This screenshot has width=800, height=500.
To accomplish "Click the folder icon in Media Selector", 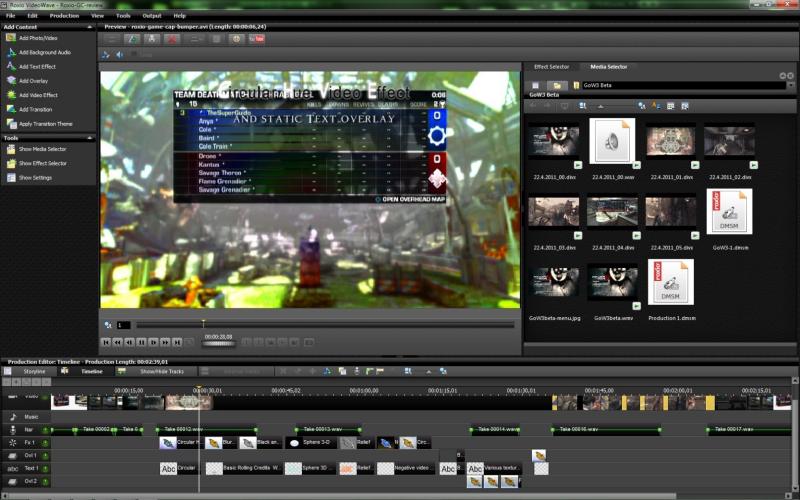I will pos(557,86).
